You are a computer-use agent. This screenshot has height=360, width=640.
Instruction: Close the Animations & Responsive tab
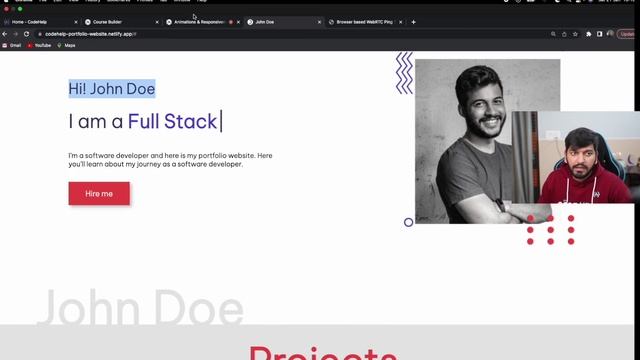pyautogui.click(x=238, y=22)
